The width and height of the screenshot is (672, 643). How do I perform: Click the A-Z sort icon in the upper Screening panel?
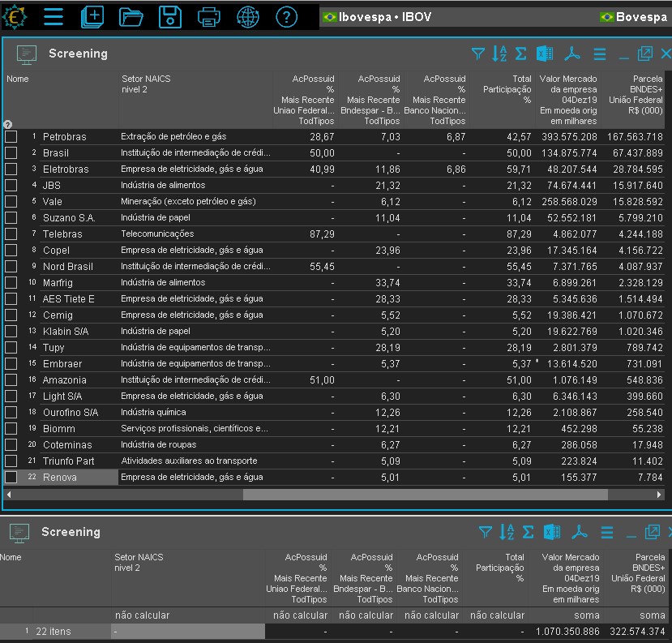499,54
